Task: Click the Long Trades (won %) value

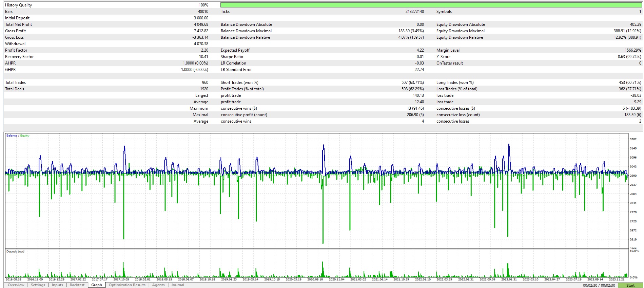Action: point(630,83)
